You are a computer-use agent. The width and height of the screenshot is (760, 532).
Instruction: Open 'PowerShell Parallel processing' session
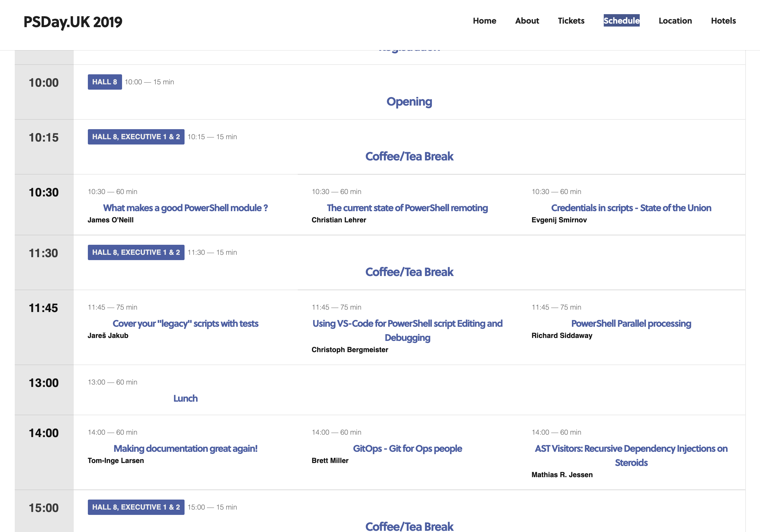pos(631,324)
